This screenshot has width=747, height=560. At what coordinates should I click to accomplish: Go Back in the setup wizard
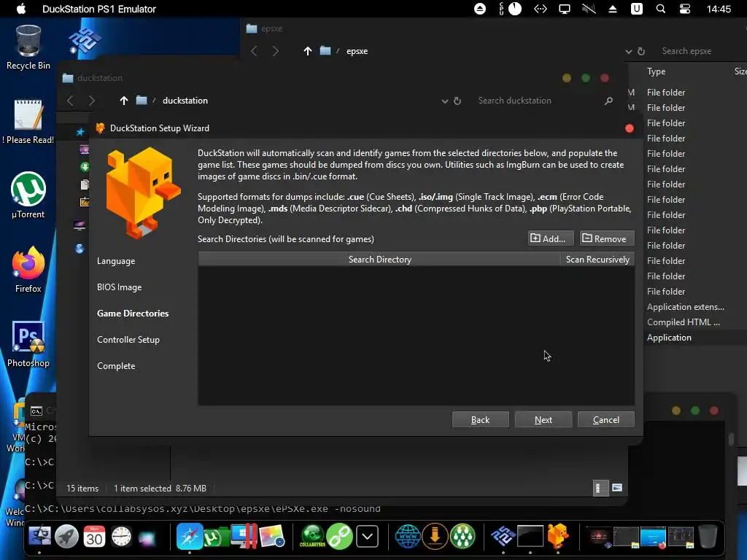click(x=480, y=419)
